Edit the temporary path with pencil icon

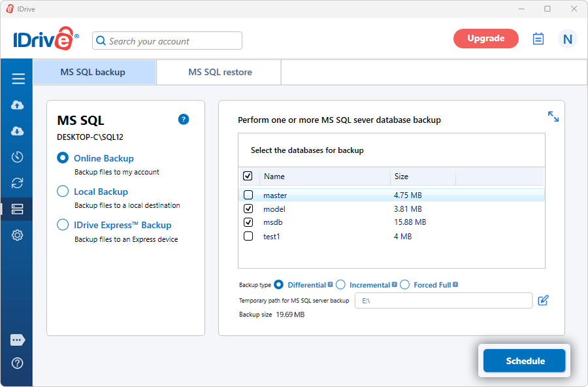[543, 300]
